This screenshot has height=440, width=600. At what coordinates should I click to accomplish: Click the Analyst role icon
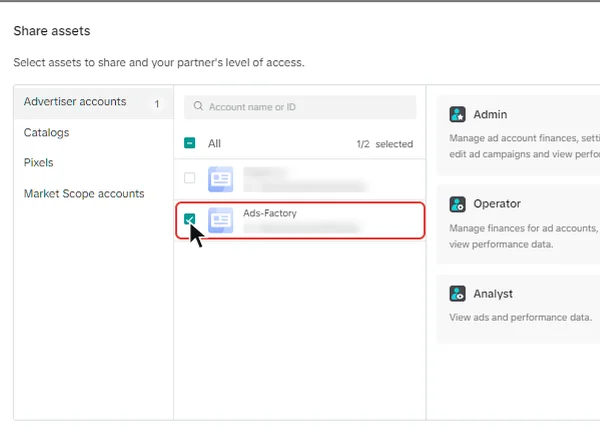(457, 294)
